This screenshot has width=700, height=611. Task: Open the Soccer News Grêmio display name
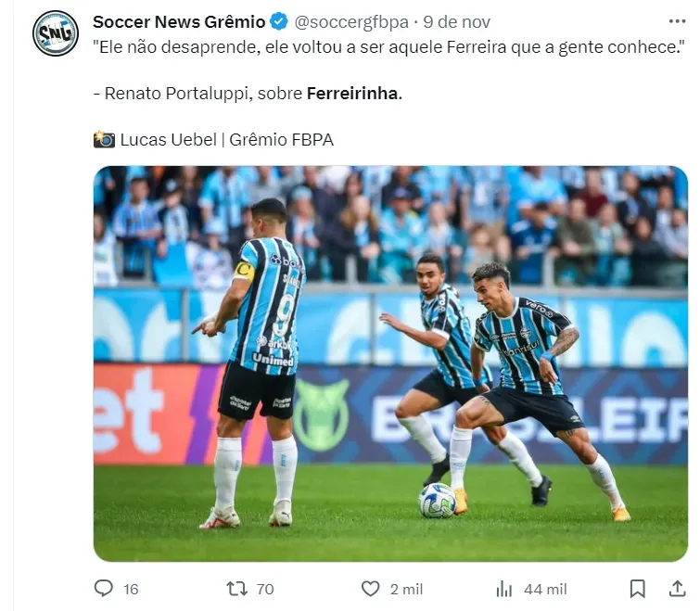tap(179, 21)
